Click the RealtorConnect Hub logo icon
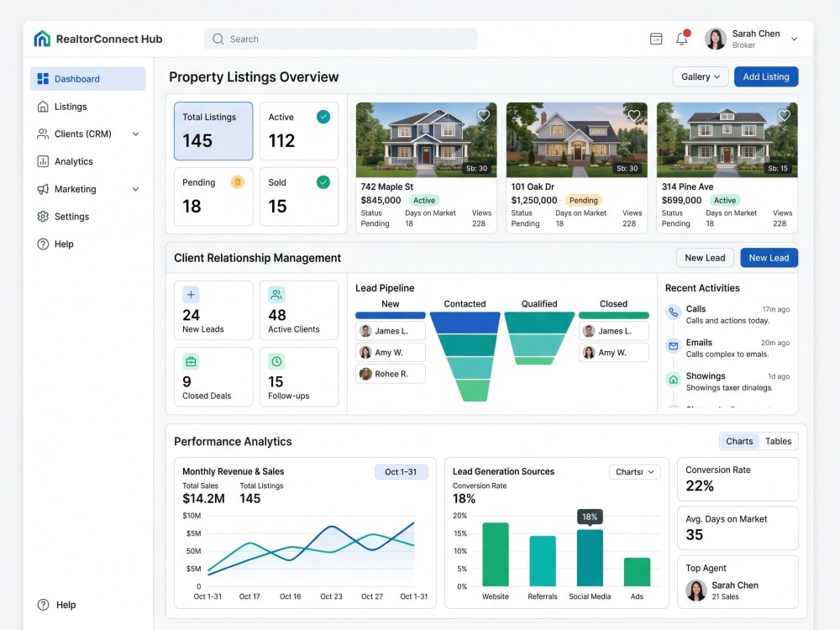 tap(42, 39)
